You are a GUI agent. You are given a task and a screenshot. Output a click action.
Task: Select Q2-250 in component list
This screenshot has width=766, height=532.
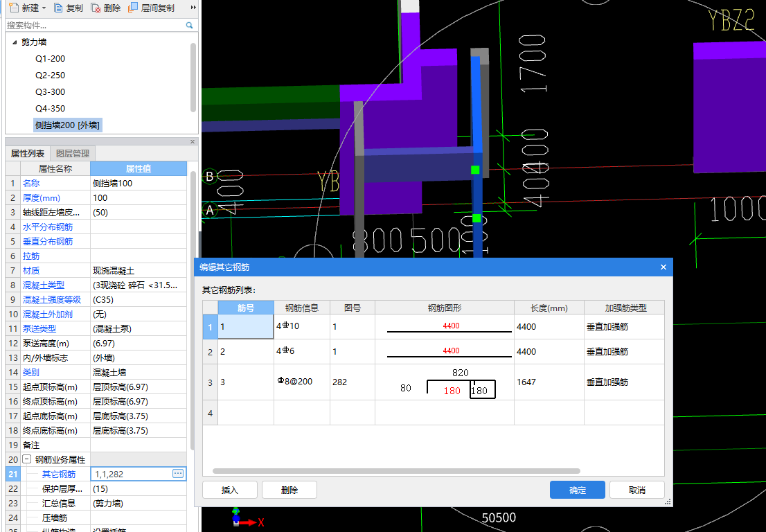tap(50, 76)
